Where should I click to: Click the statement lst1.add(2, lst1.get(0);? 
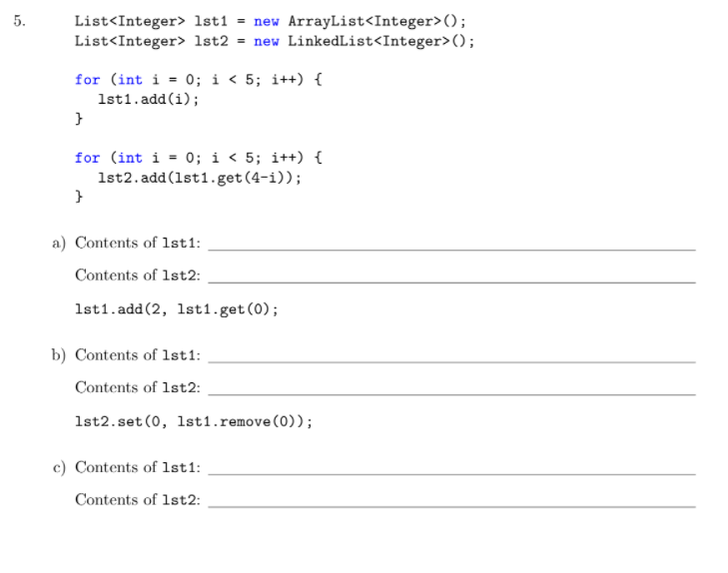click(177, 309)
